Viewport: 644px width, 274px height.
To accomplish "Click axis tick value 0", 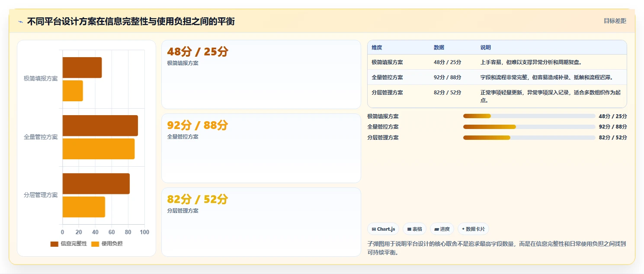I will [x=62, y=232].
